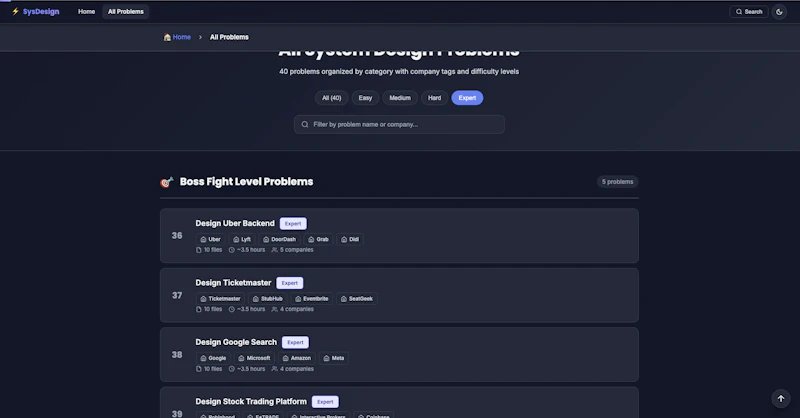The height and width of the screenshot is (418, 800).
Task: Go to Home in the top navigation
Action: (x=86, y=11)
